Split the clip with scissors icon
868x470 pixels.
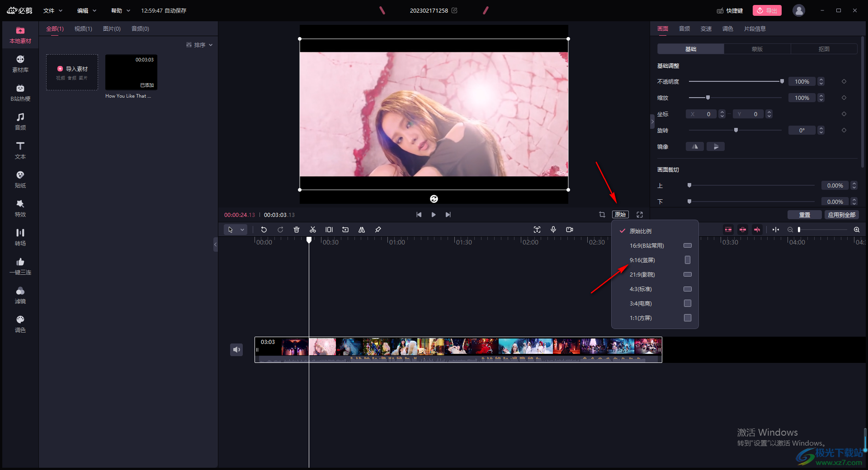tap(313, 230)
